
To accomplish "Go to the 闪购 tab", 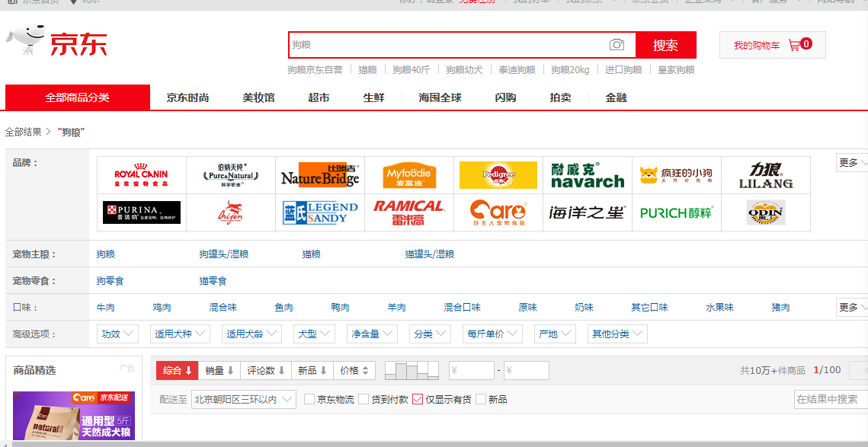I will pos(505,98).
